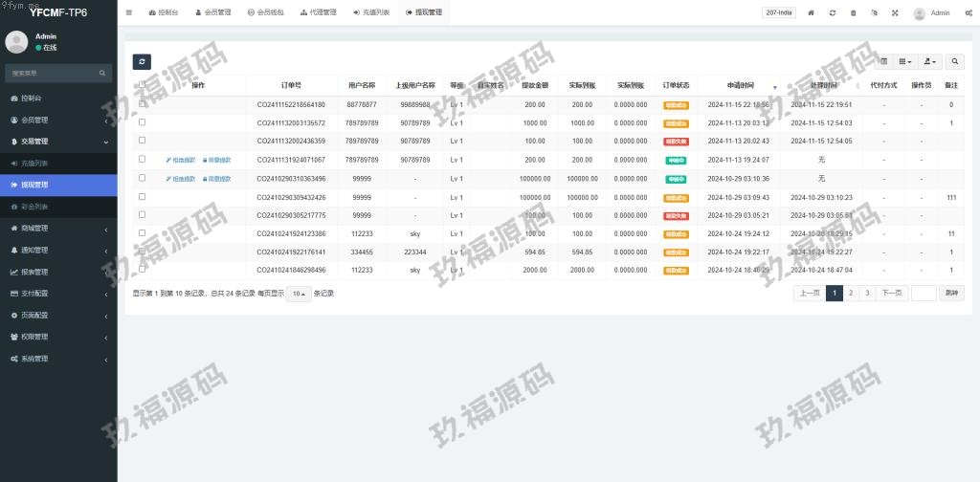Click the home icon in top bar

click(812, 13)
